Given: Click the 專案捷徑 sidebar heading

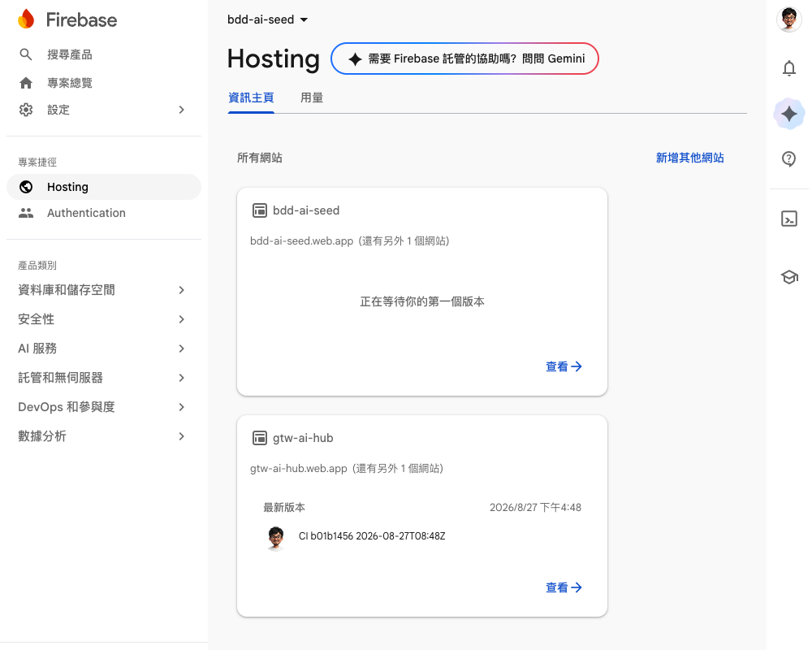Looking at the screenshot, I should (x=37, y=162).
